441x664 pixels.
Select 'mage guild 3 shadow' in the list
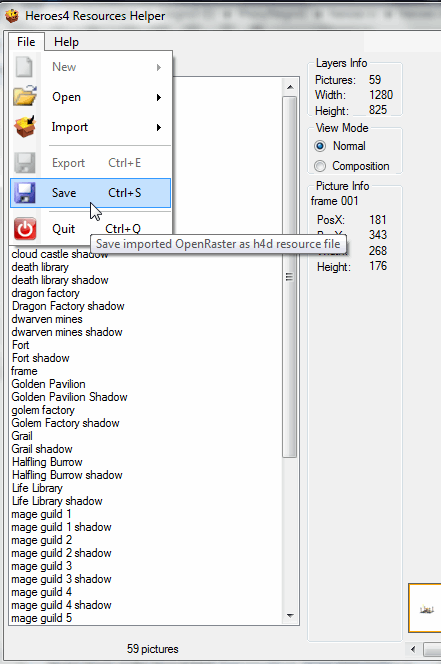tap(61, 579)
